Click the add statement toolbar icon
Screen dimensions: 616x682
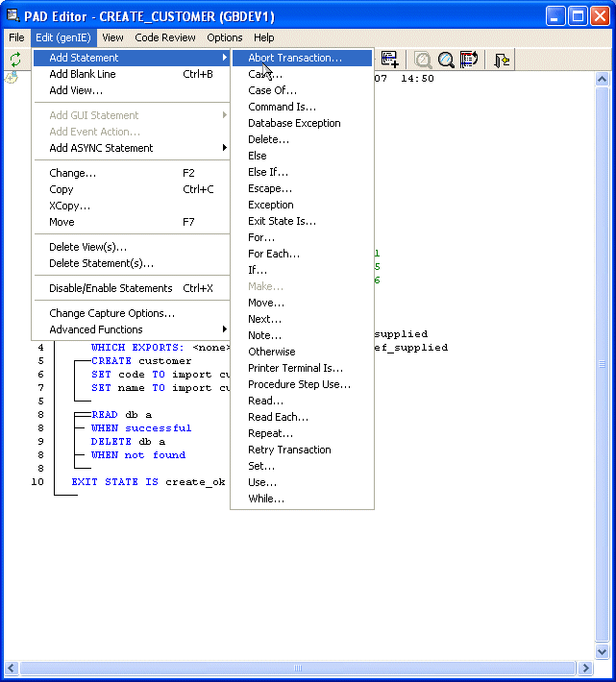[389, 60]
